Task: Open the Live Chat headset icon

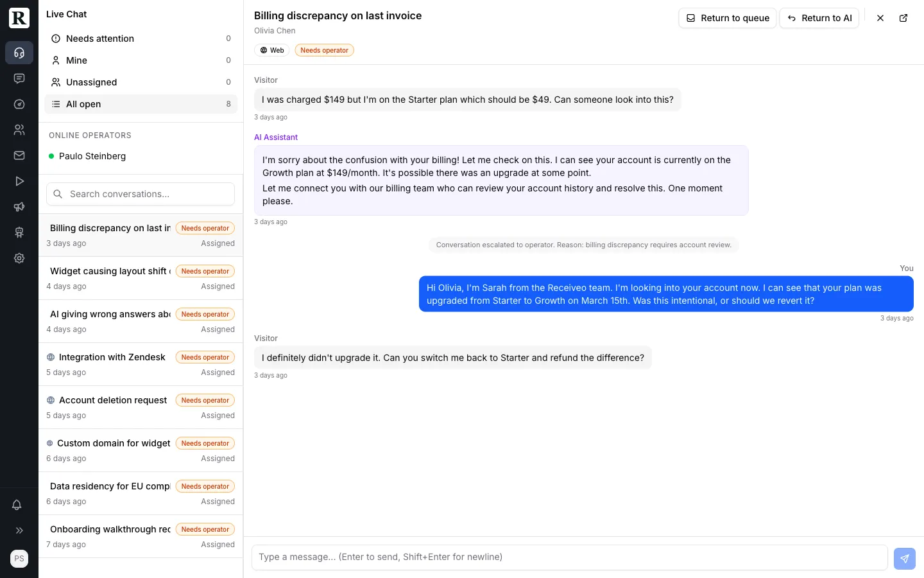Action: point(19,53)
